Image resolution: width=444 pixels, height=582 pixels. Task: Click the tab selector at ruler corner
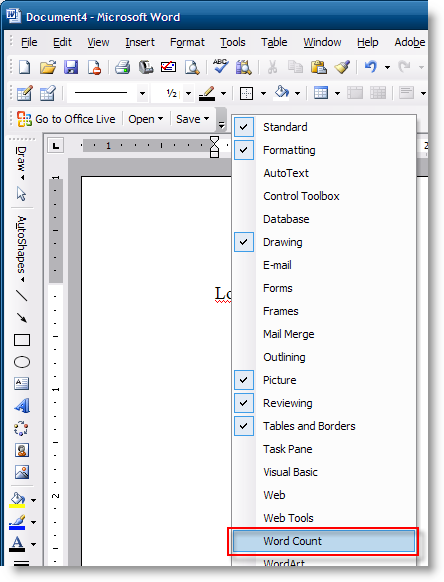coord(56,145)
